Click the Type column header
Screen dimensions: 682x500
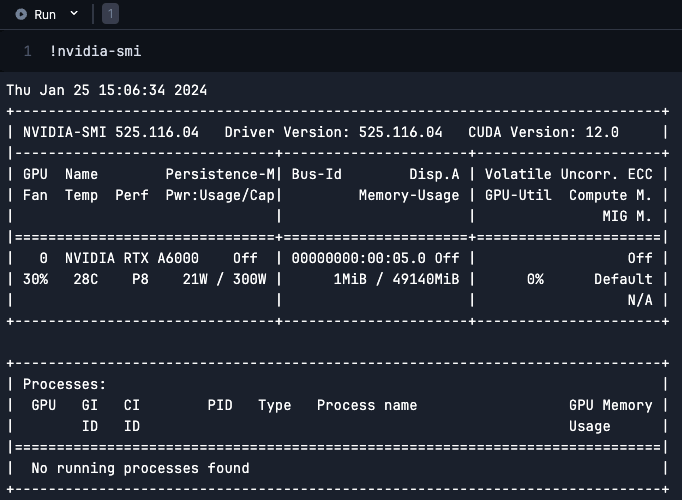(x=274, y=405)
